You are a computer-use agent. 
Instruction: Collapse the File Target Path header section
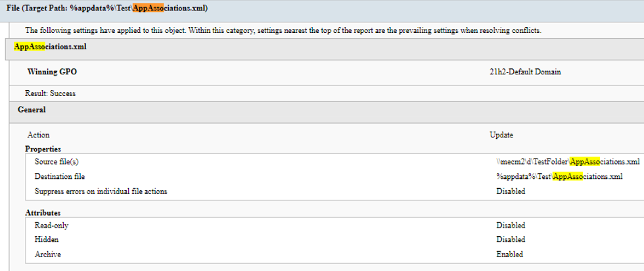coord(107,8)
